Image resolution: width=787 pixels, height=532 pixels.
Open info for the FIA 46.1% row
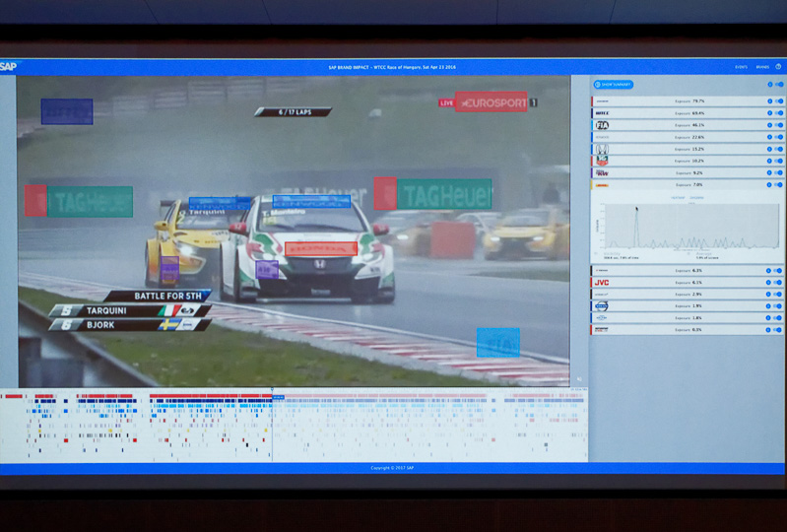click(x=769, y=125)
